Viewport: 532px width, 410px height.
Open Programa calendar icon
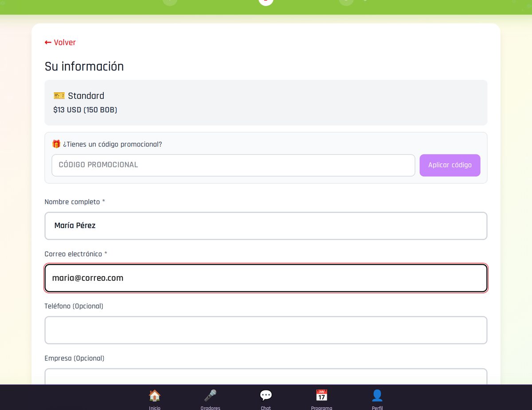pos(321,395)
